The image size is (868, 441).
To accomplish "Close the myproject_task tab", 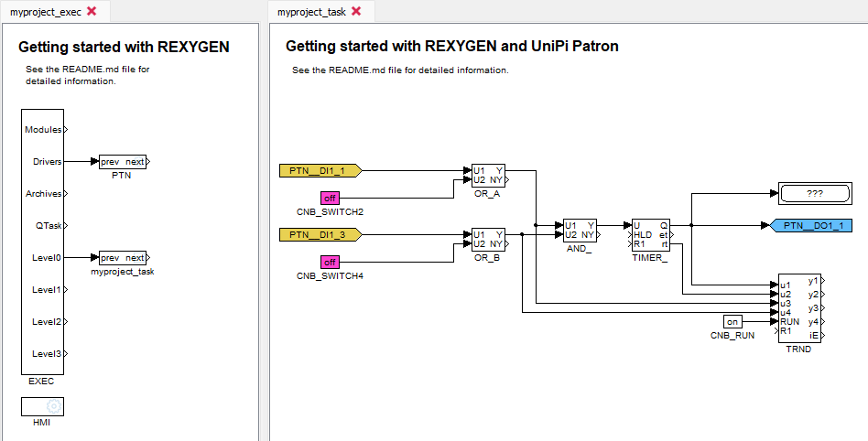I will pos(356,11).
